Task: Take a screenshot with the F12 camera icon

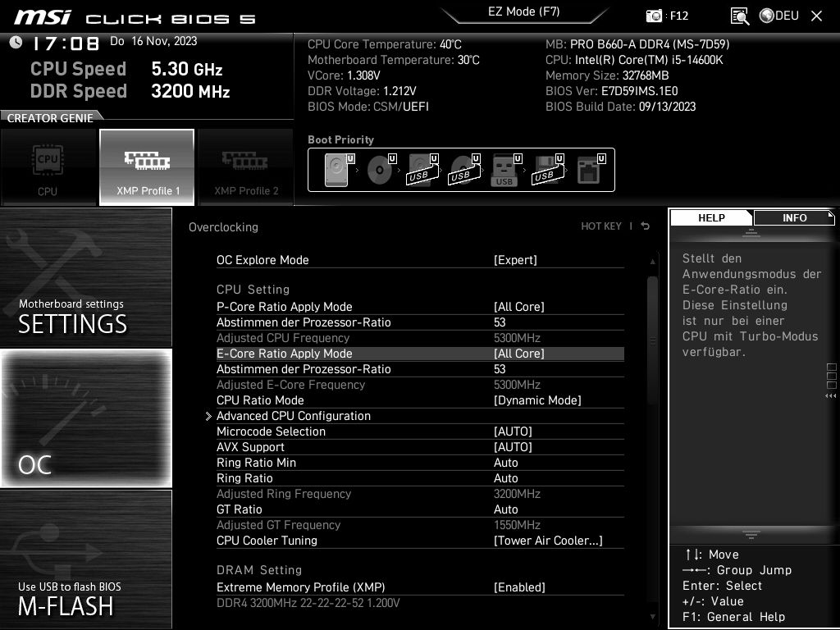Action: 654,16
